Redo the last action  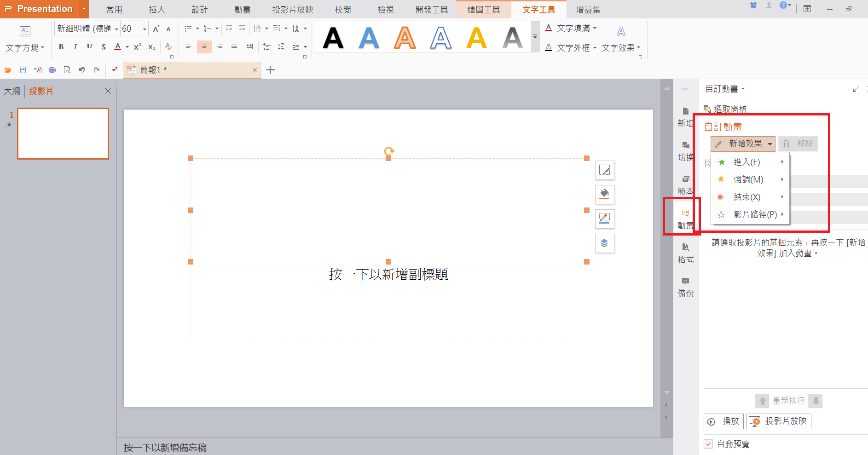click(x=97, y=70)
